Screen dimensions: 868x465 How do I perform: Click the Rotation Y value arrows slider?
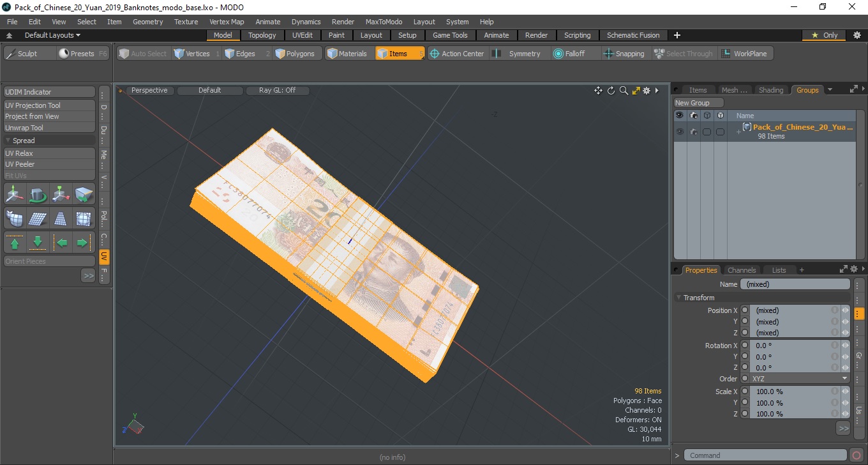pos(845,356)
